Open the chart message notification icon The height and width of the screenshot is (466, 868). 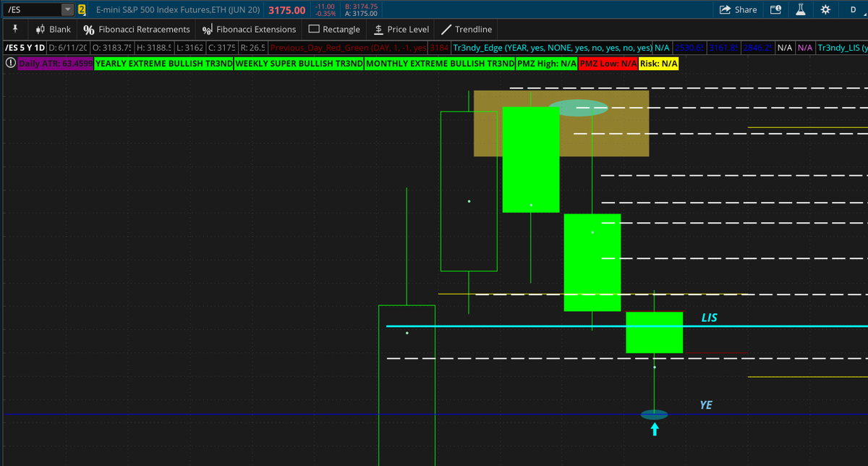click(x=776, y=9)
